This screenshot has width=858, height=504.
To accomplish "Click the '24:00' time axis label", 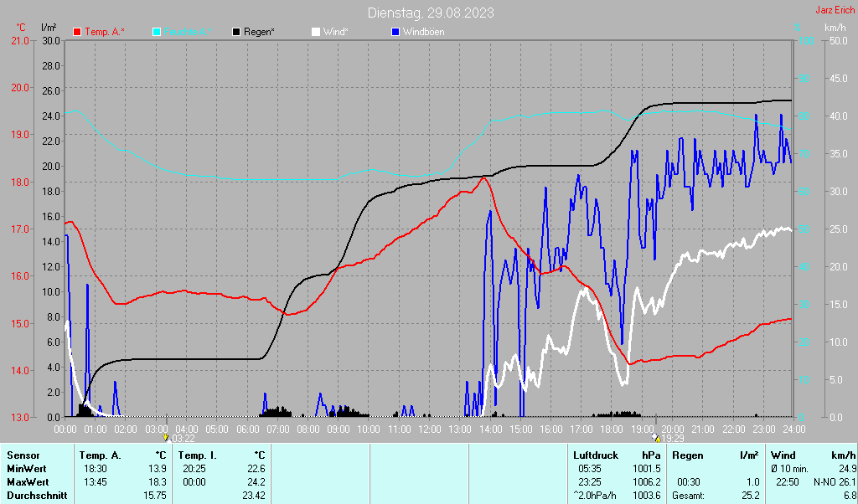I will (793, 429).
